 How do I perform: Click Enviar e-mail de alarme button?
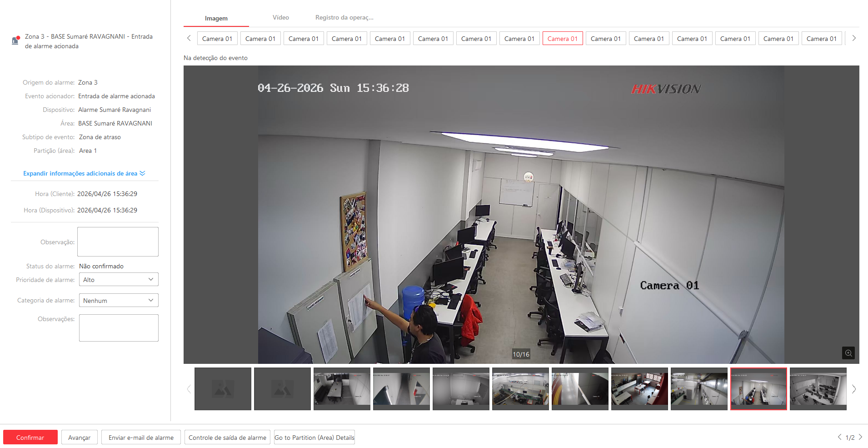141,438
